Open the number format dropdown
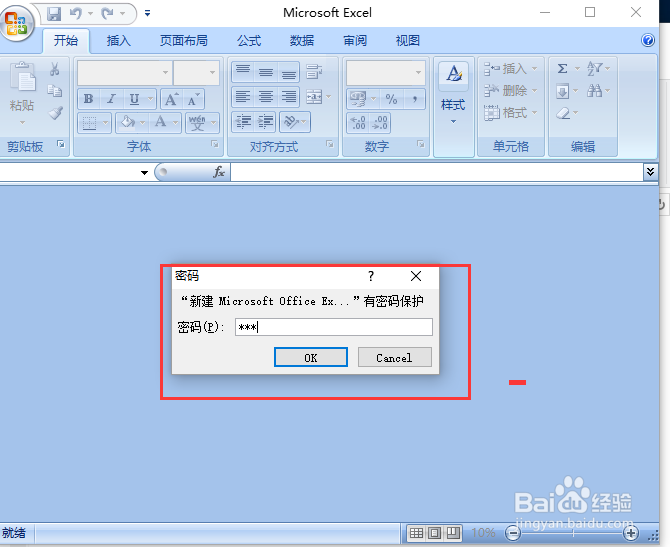 (418, 72)
